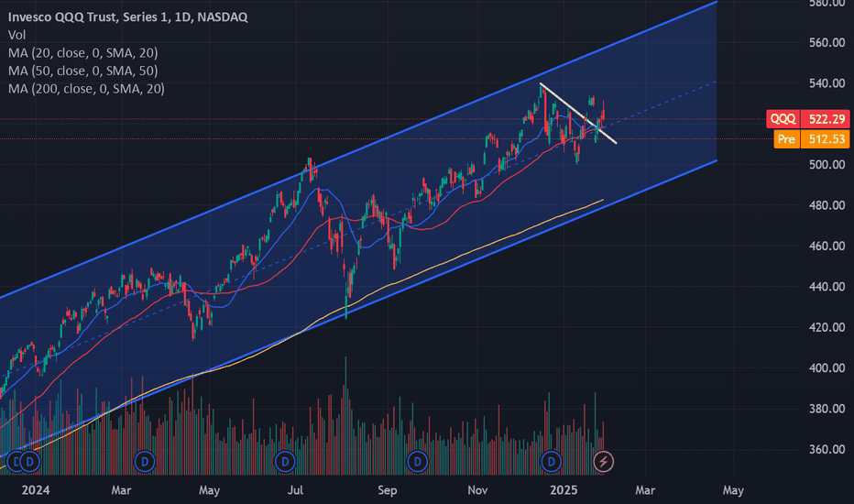Viewport: 854px width, 504px height.
Task: Click the earliest D marker before 2024 label
Action: [15, 462]
